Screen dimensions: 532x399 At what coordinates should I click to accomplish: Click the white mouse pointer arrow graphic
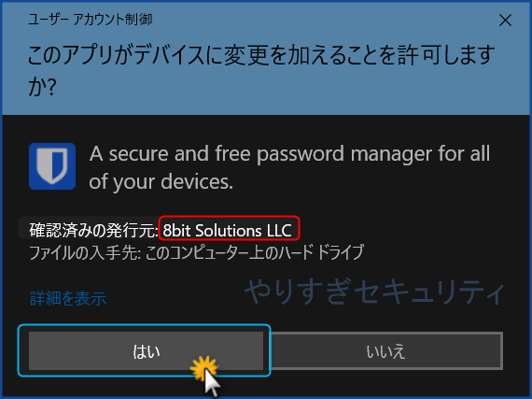213,383
